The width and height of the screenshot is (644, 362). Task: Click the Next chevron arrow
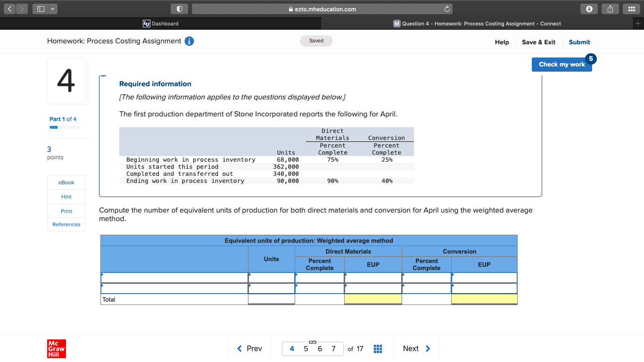(x=428, y=348)
